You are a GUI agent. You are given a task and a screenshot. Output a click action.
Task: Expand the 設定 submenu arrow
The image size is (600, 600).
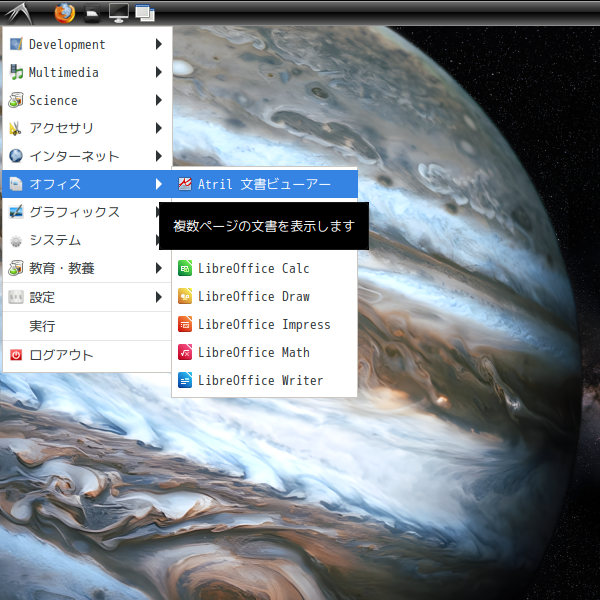158,297
